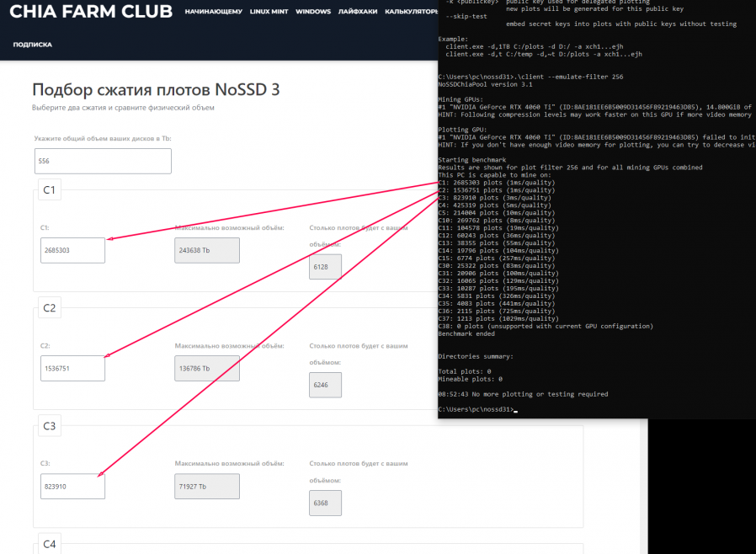Screen dimensions: 756x554
Task: Click the C3 input with value 823910
Action: coord(72,487)
